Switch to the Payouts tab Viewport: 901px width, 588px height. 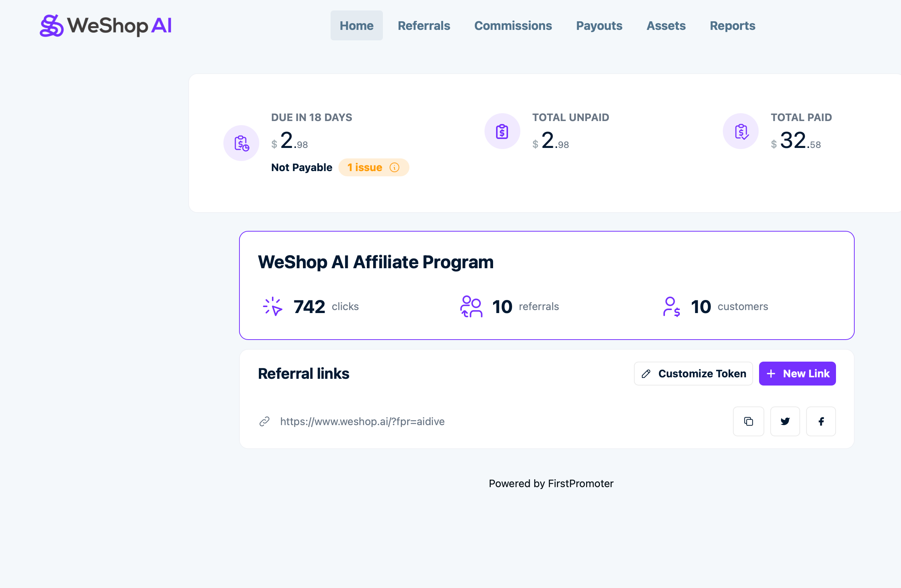point(599,25)
